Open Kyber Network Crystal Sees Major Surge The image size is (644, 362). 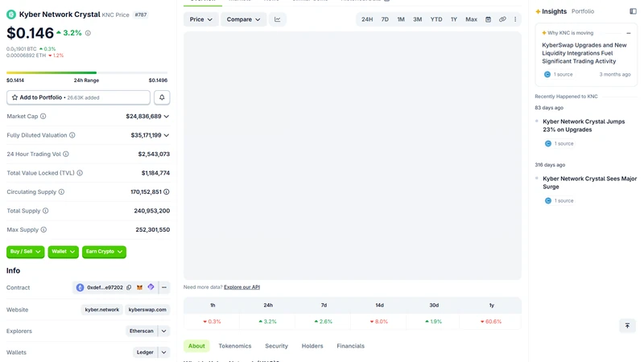[x=589, y=183]
